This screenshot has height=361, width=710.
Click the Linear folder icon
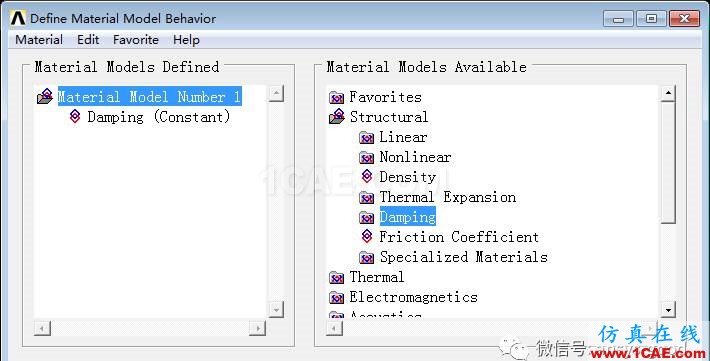coord(366,137)
